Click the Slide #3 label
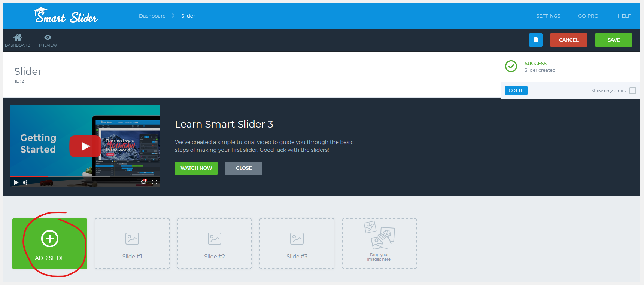 coord(297,257)
